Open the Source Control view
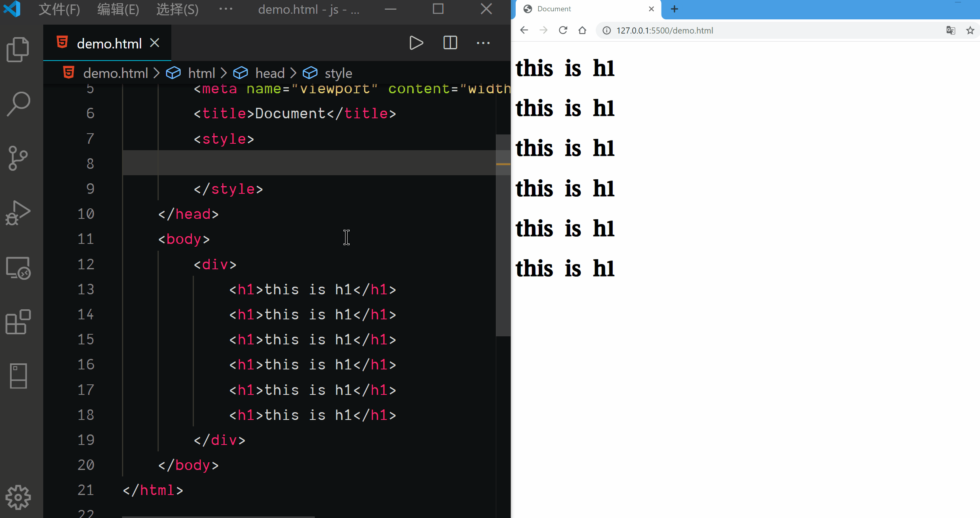Viewport: 980px width, 518px height. 18,158
